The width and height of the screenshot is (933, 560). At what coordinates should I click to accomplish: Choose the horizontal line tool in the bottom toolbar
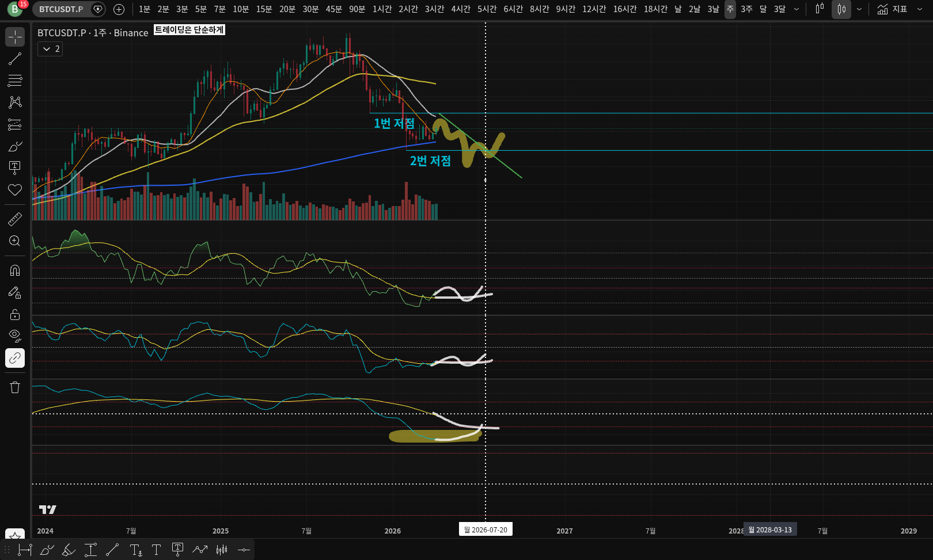pyautogui.click(x=244, y=550)
